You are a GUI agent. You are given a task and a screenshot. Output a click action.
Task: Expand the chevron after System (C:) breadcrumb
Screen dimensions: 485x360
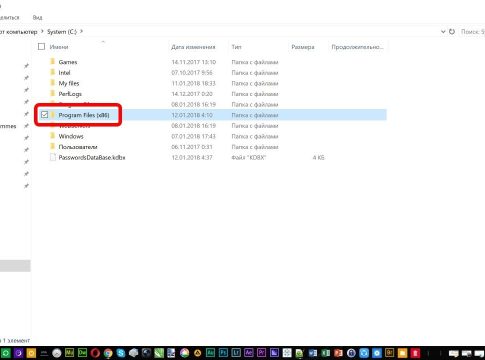point(81,32)
